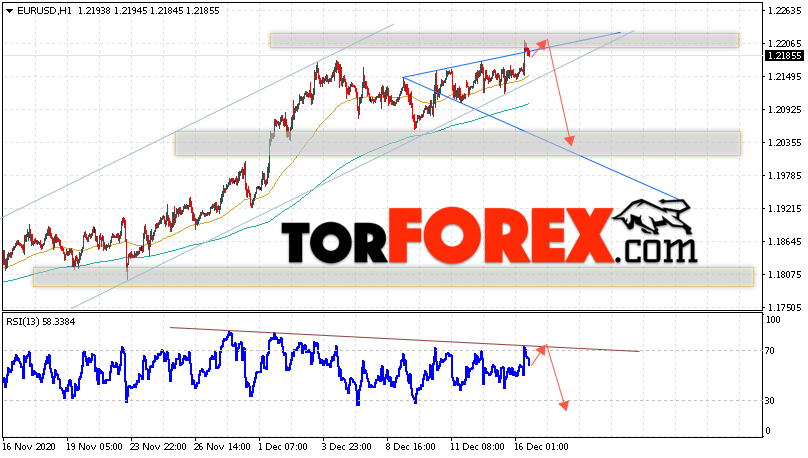Select RSI scale level 70
Screen dimensions: 808x458
tap(770, 351)
